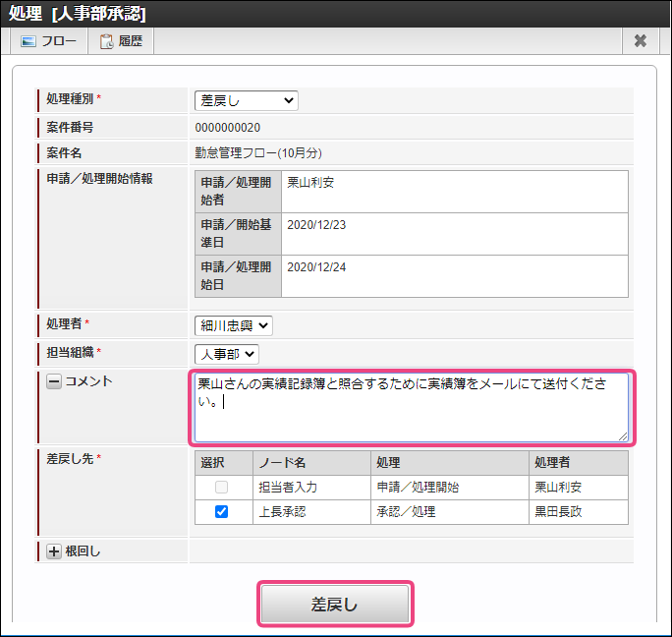This screenshot has width=672, height=637.
Task: Click the ノード名 column header
Action: [x=311, y=462]
